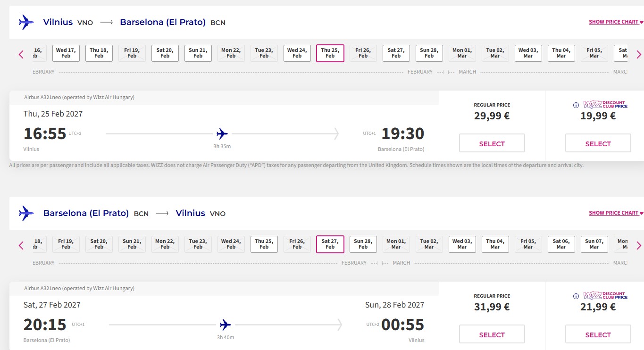Choose Wed 03, Mar in outbound date strip

[x=528, y=53]
